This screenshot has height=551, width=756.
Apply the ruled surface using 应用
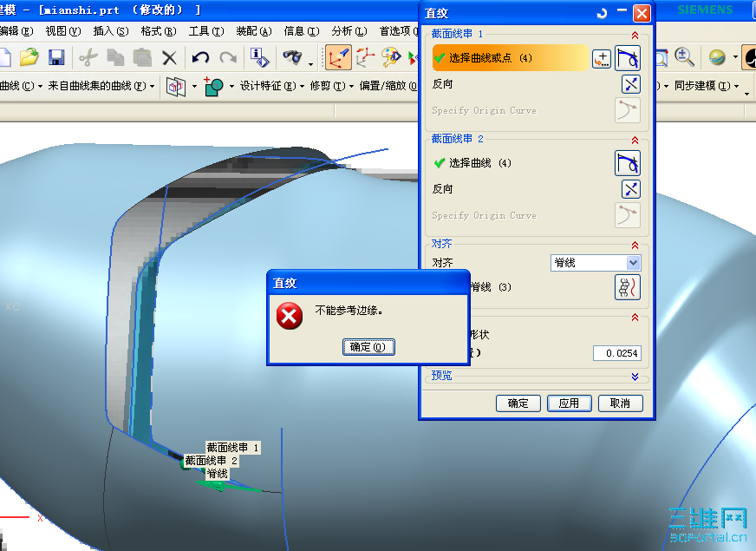point(570,403)
